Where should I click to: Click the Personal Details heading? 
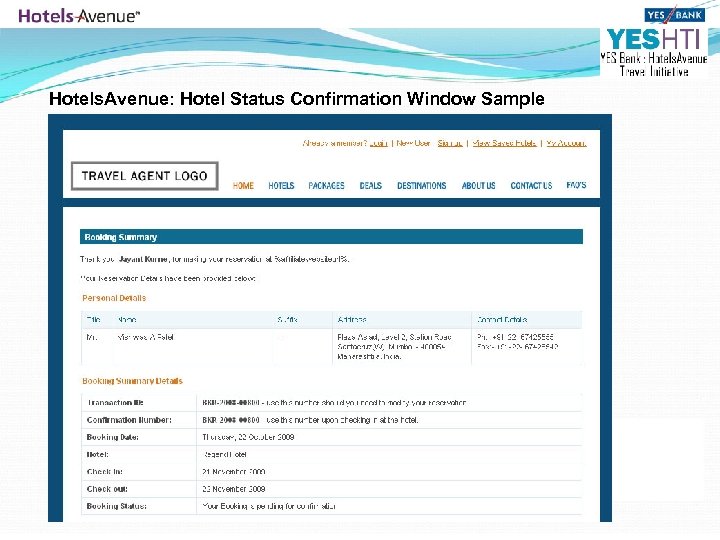click(114, 298)
